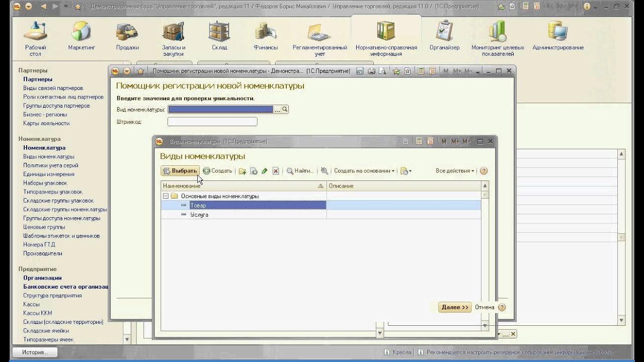
Task: Click calendar icon in Виды номенклатуры title bar
Action: pos(430,142)
